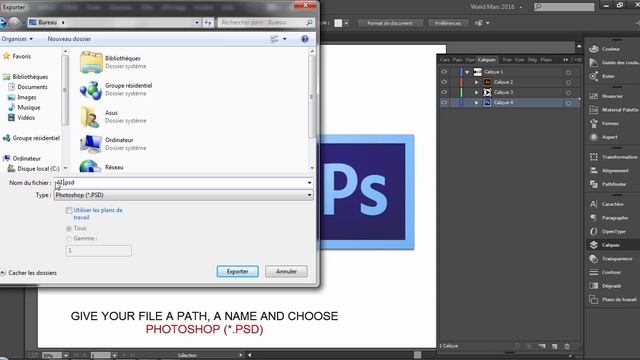This screenshot has height=360, width=640.
Task: Collapse the Calque 1 layer tree
Action: (x=467, y=72)
